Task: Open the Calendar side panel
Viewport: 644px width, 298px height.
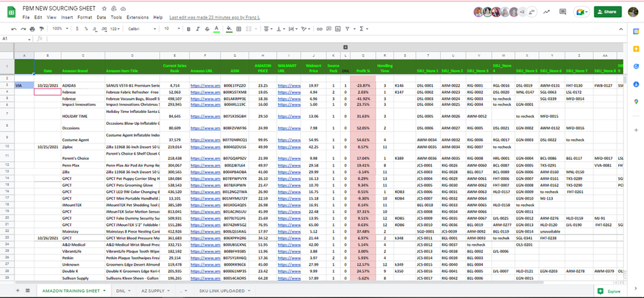Action: point(636,31)
